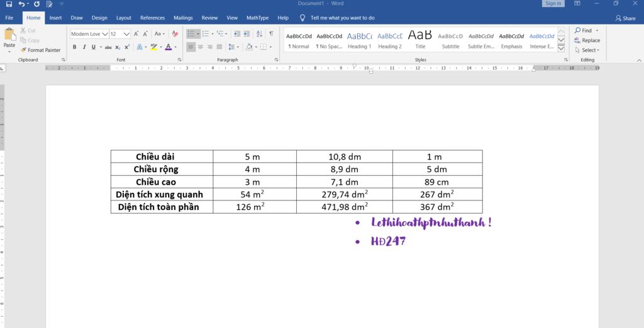Image resolution: width=644 pixels, height=328 pixels.
Task: Center align the paragraph
Action: pos(201,47)
